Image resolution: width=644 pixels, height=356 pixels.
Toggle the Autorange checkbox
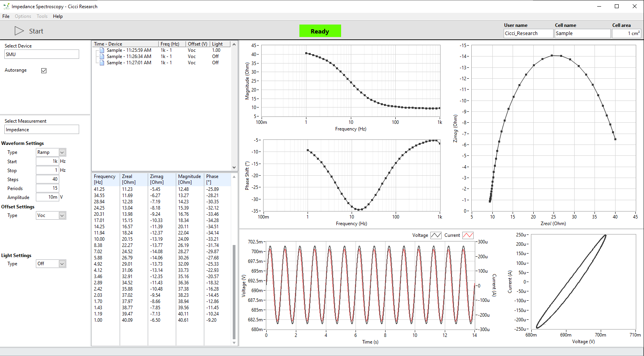point(44,70)
